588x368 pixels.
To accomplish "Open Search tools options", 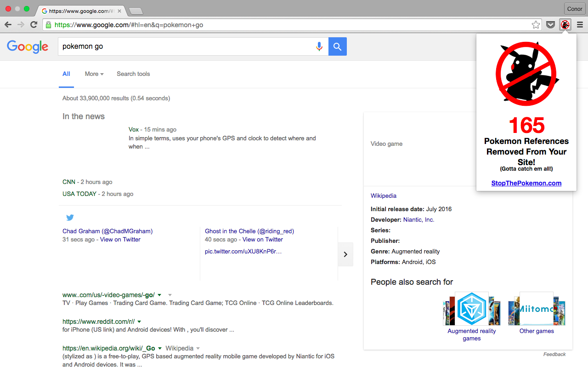I will pyautogui.click(x=133, y=74).
